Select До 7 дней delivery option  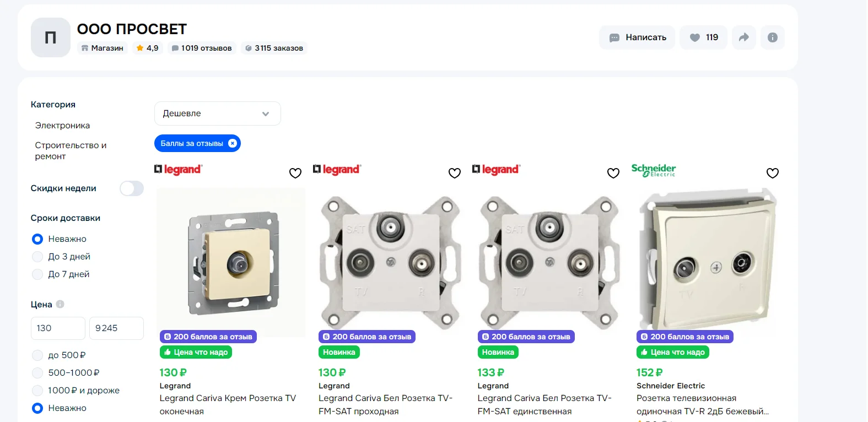[x=37, y=274]
